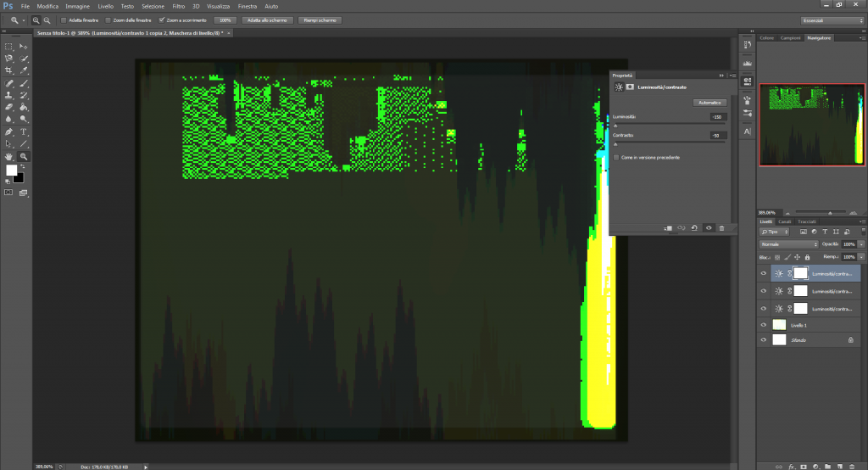Click the zoom out magnifier in options bar
The height and width of the screenshot is (470, 868).
[47, 19]
